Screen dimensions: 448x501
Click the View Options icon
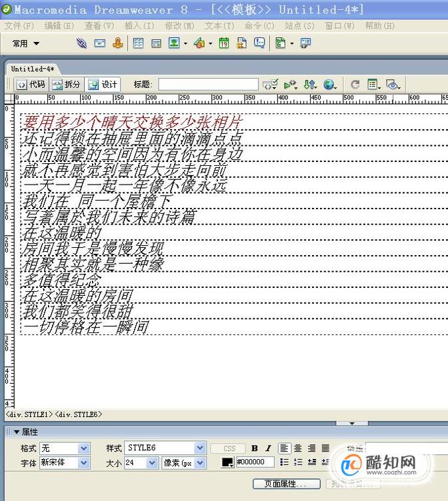(374, 85)
